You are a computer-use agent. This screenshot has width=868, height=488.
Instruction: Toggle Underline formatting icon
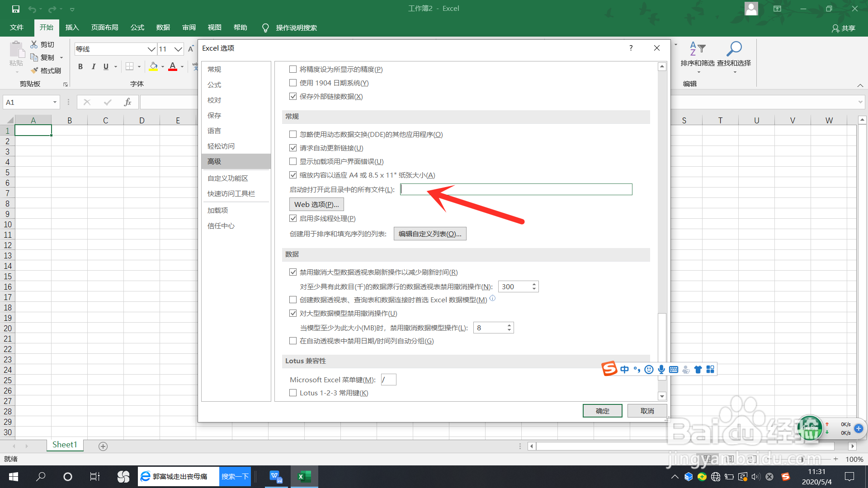point(106,67)
